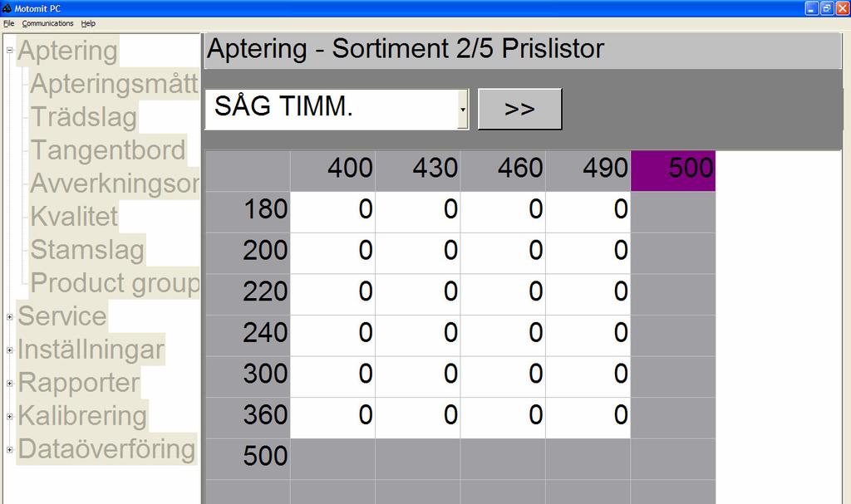Viewport: 851px width, 504px height.
Task: Click the Motomit PC title bar icon
Action: coord(7,8)
